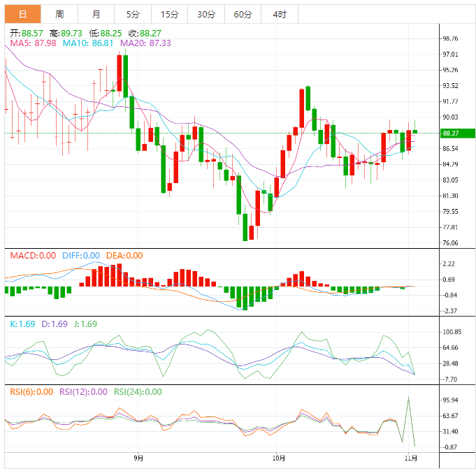476x471 pixels.
Task: Open the 4时 timeframe tab
Action: pos(280,14)
